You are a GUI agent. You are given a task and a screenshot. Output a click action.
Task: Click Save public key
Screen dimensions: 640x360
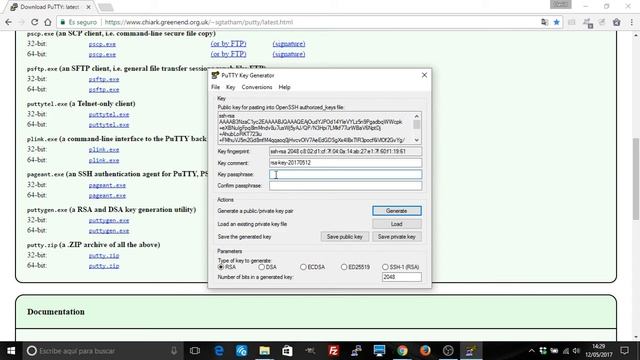[344, 237]
